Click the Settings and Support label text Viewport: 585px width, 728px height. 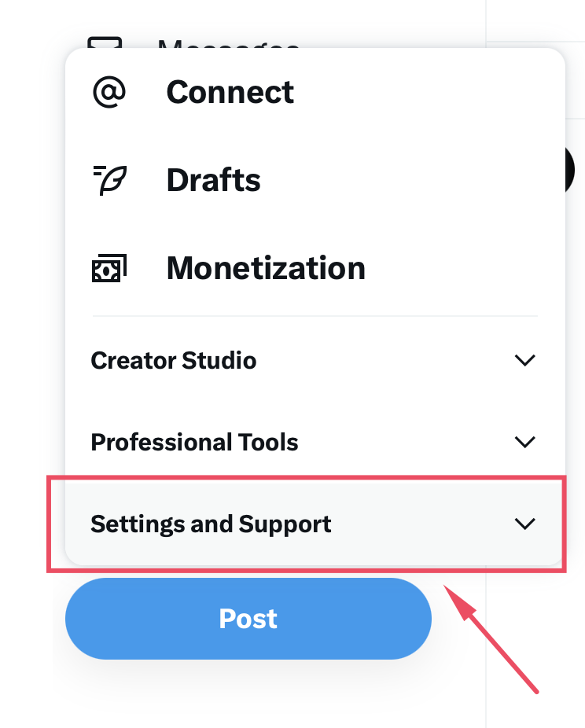point(211,524)
